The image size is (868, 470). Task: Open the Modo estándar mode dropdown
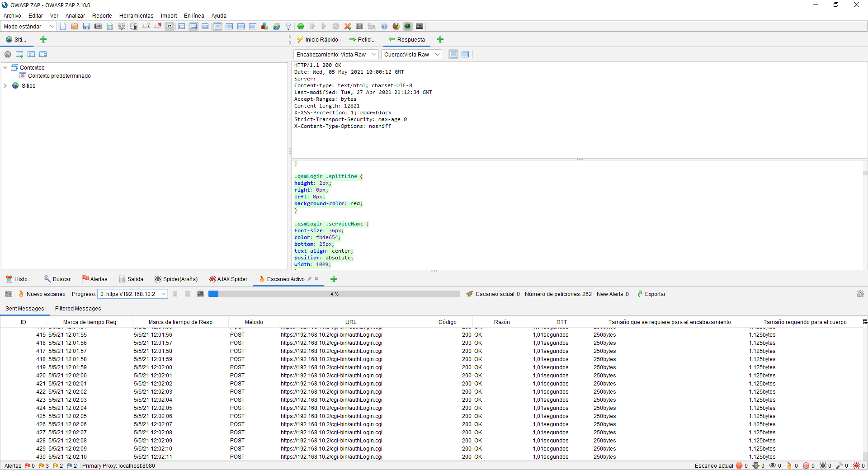[x=29, y=26]
